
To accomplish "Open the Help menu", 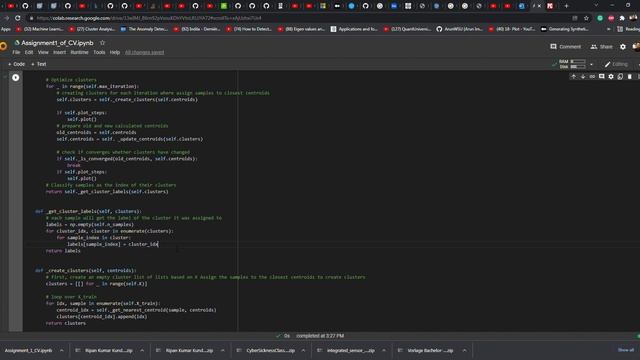I will click(115, 52).
